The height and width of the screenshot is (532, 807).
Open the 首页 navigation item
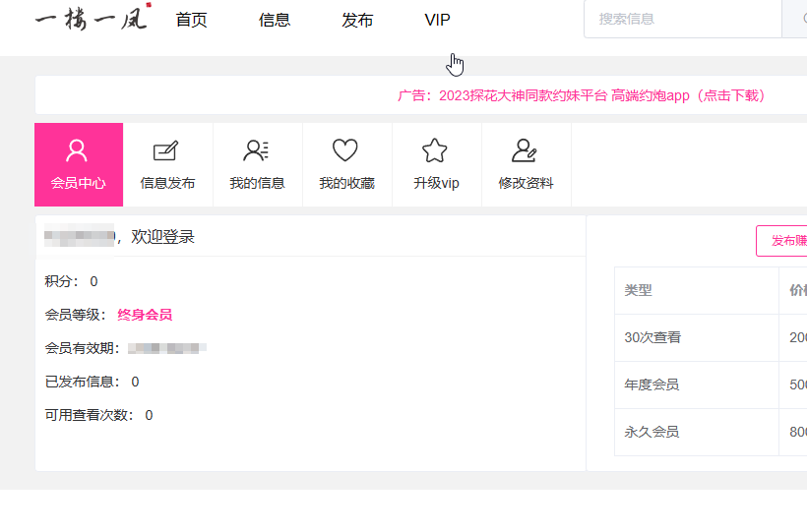point(192,20)
